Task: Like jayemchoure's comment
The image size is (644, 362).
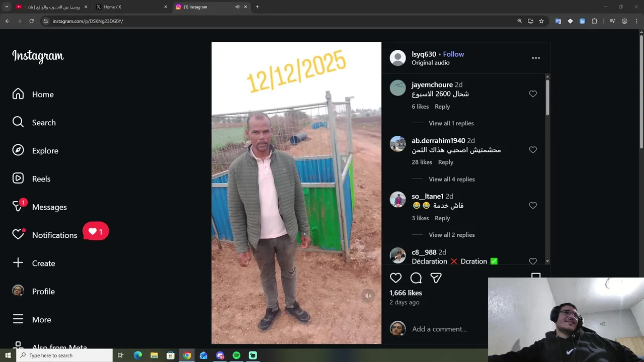Action: point(533,94)
